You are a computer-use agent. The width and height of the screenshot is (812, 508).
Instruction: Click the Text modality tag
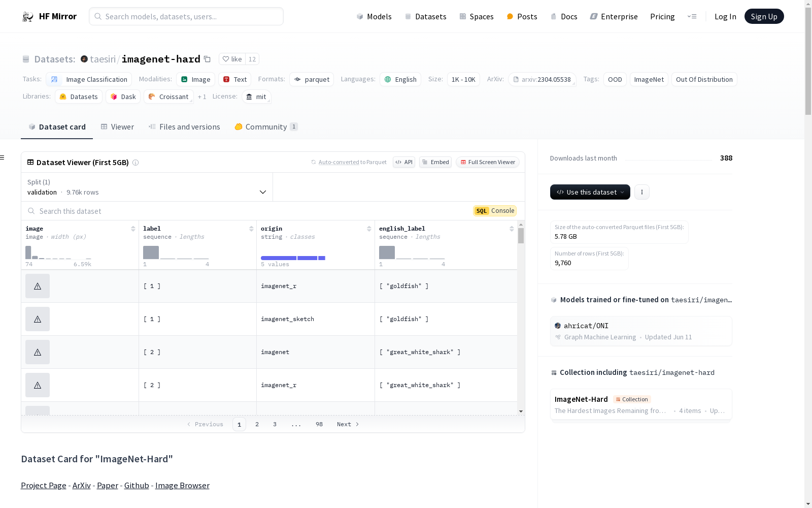pyautogui.click(x=235, y=79)
